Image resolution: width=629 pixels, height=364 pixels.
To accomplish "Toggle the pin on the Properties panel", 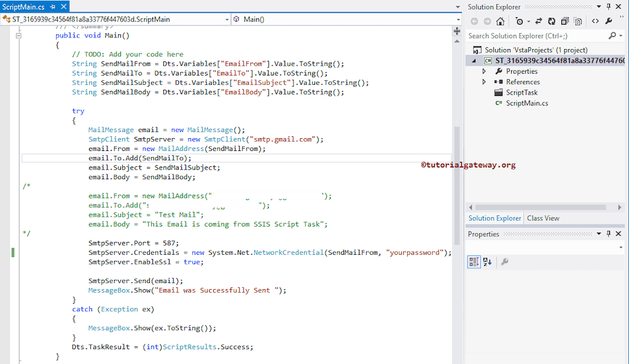I will (x=609, y=234).
